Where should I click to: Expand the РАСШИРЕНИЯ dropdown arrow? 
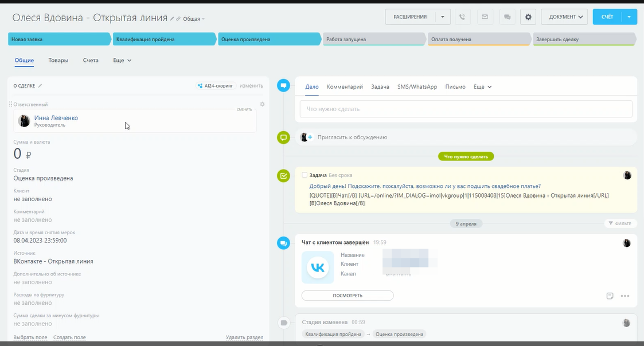442,17
